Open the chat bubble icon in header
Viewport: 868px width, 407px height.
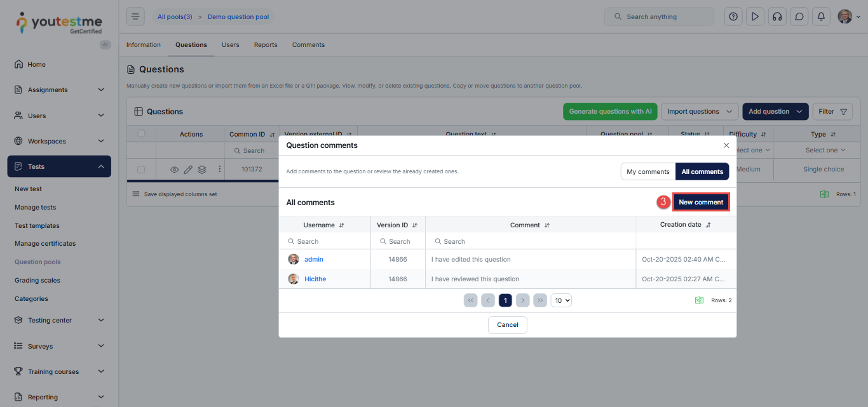pyautogui.click(x=799, y=17)
